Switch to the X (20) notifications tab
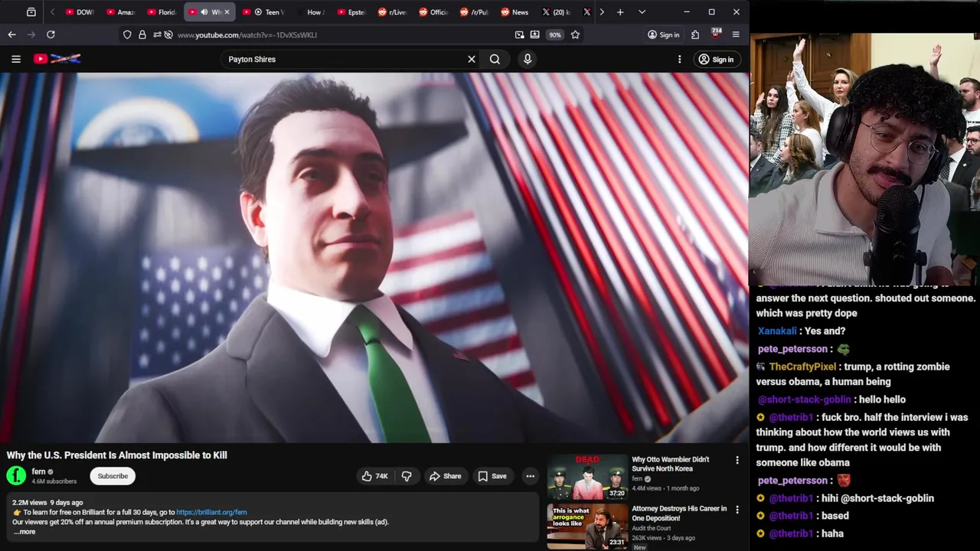This screenshot has height=551, width=980. pos(557,12)
